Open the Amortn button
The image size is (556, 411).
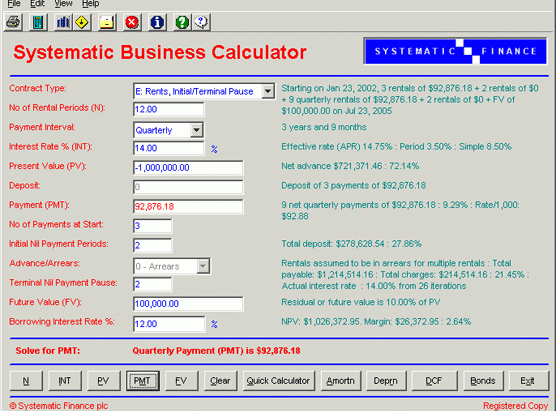tap(341, 381)
